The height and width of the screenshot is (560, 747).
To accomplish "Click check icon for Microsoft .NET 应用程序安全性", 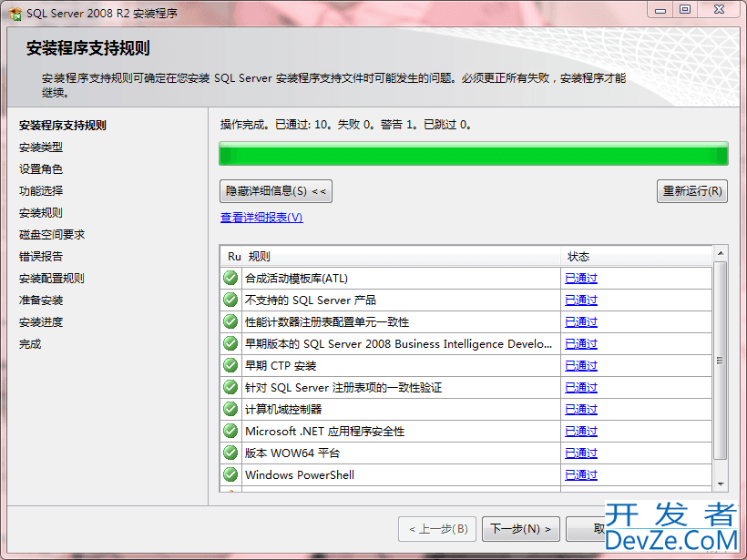I will coord(230,431).
